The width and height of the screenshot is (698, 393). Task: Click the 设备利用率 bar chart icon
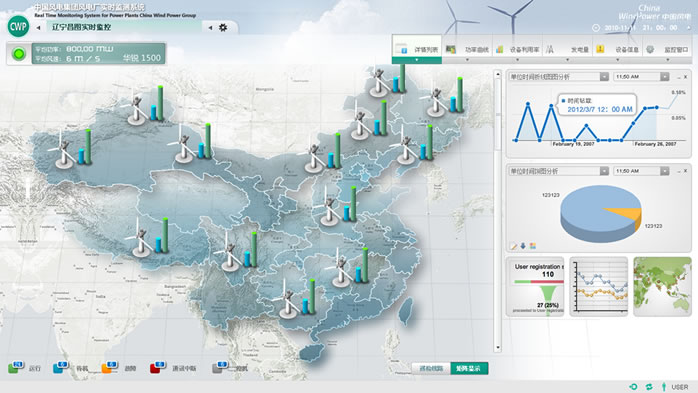pos(499,49)
